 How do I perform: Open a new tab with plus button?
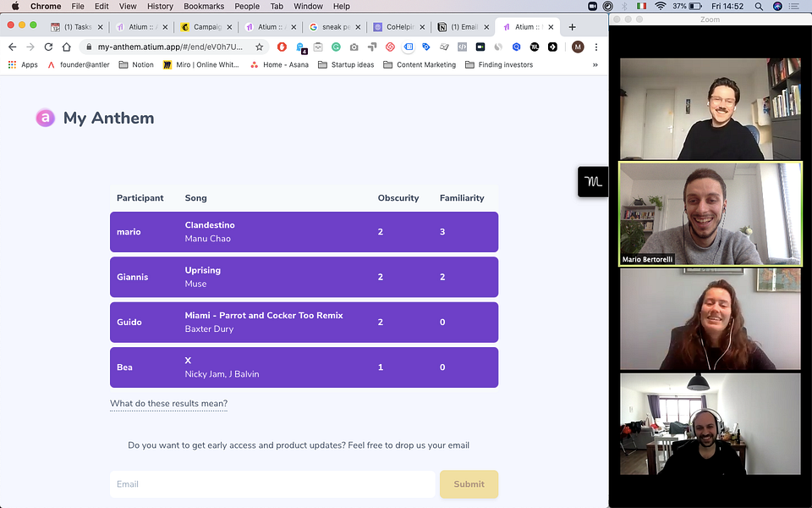coord(573,27)
